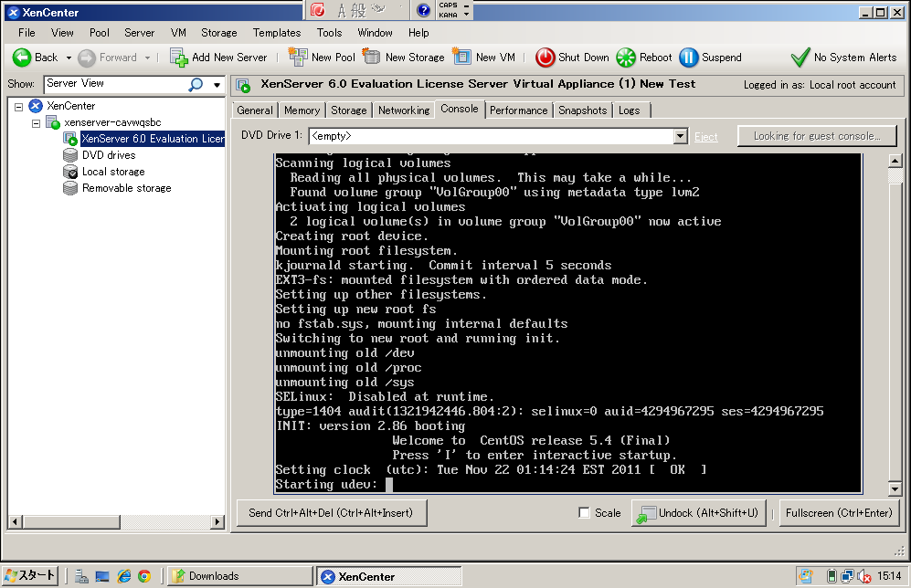Switch to the Storage tab
This screenshot has height=588, width=911.
349,110
